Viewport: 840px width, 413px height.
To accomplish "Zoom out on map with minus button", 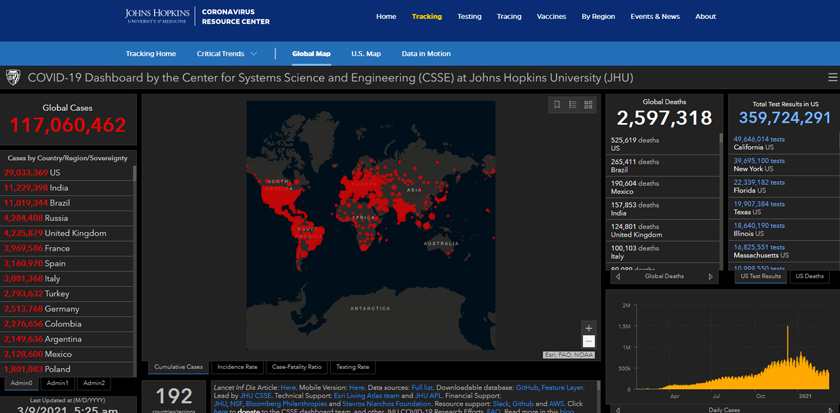I will tap(589, 342).
